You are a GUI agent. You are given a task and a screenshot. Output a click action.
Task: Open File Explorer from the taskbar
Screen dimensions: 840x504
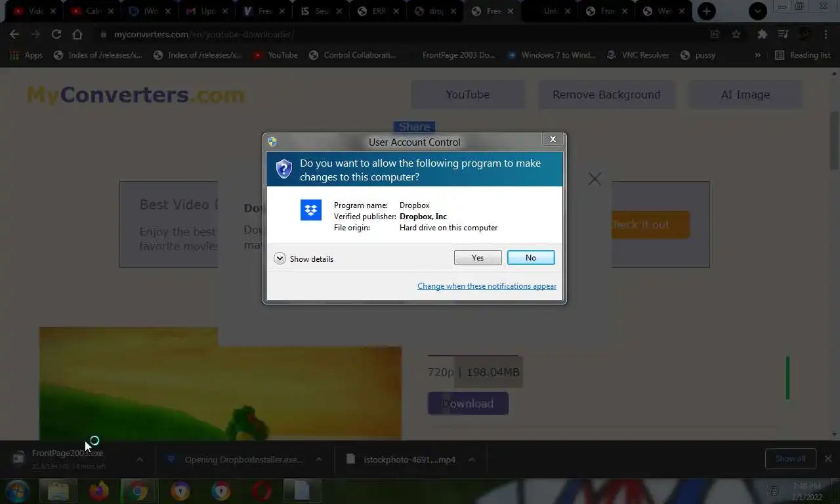click(x=58, y=491)
